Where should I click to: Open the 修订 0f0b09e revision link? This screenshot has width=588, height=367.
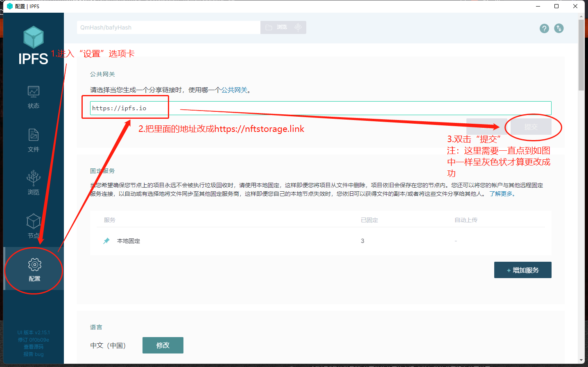(34, 340)
